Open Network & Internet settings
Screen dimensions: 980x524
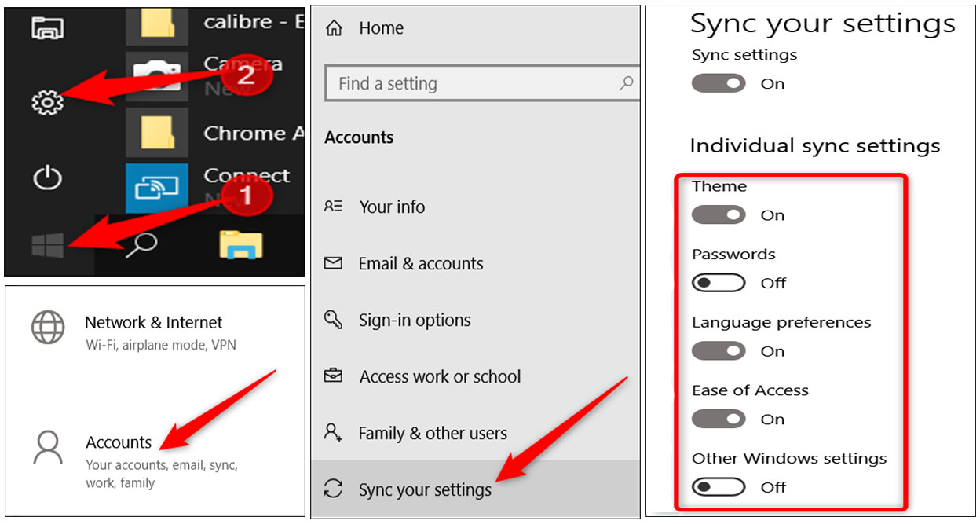pyautogui.click(x=154, y=322)
